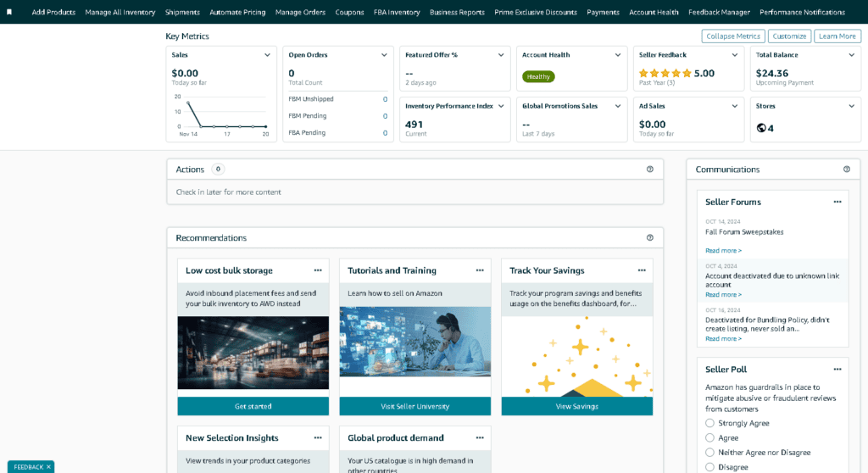Click the FBM Unshipped count value

pyautogui.click(x=386, y=99)
